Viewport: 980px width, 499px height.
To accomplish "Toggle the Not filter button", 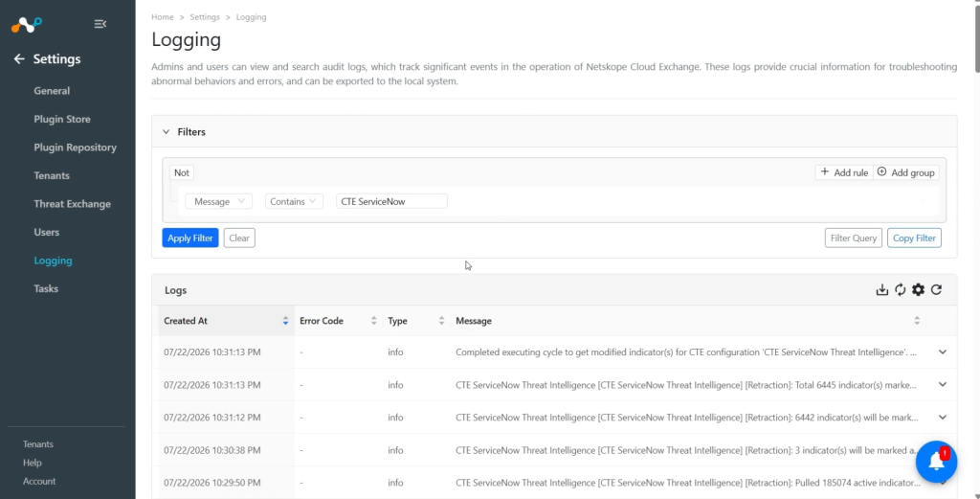I will click(182, 172).
